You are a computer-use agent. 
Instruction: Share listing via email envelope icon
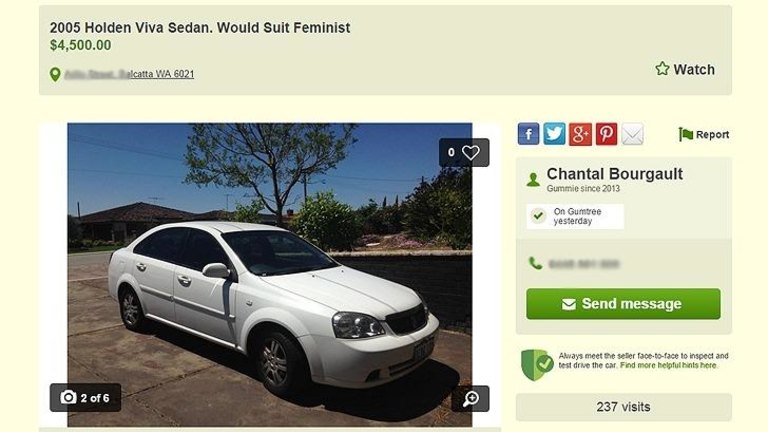coord(632,134)
